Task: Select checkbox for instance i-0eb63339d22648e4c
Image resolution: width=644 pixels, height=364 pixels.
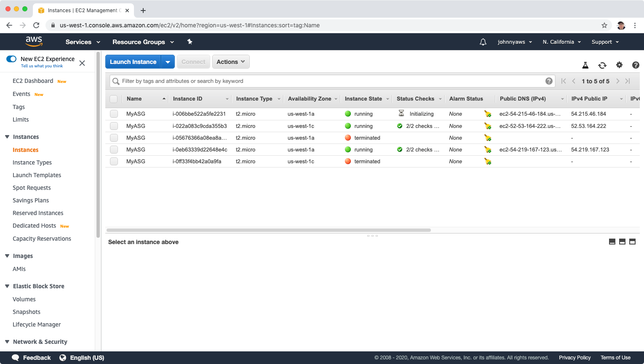Action: (x=114, y=149)
